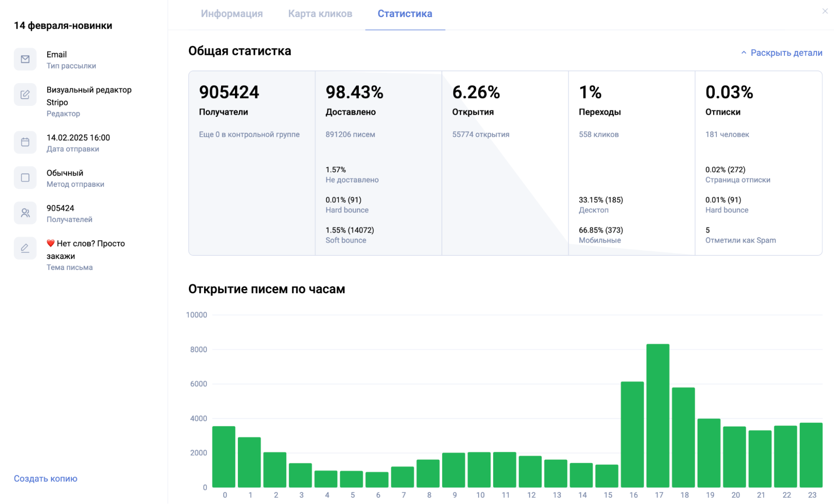Click the Stripo editor pencil-square icon
The height and width of the screenshot is (504, 834).
pyautogui.click(x=25, y=95)
